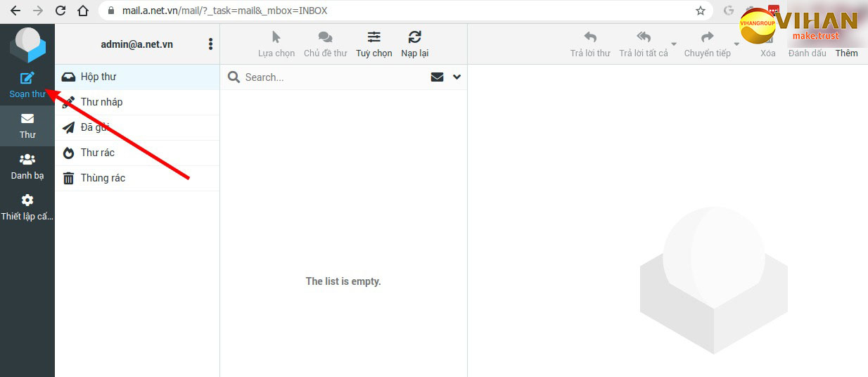Screen dimensions: 868x377
Task: Open the Thư nháp drafts folder
Action: click(x=101, y=102)
